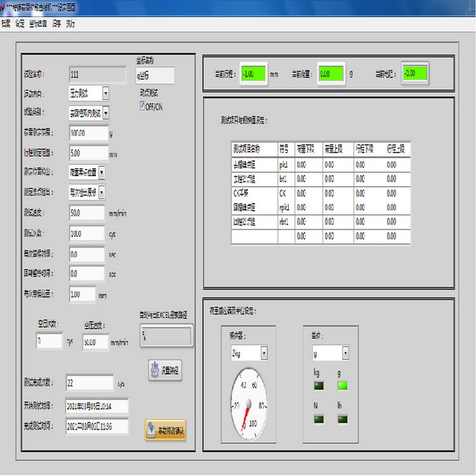Expand the 每次检出原点 dropdown
Viewport: 476px width, 476px height.
pyautogui.click(x=102, y=192)
